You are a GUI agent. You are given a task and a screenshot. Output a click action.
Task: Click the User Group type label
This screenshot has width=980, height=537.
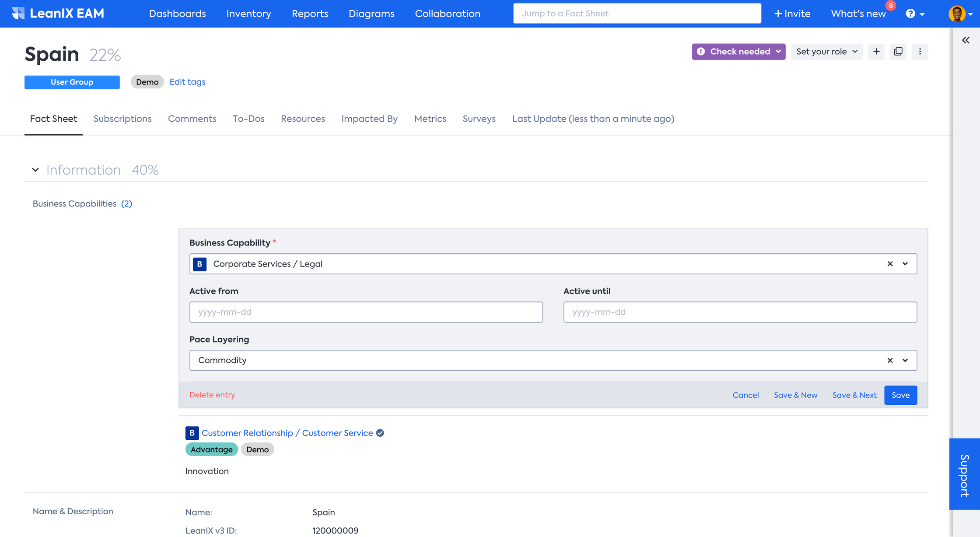(72, 82)
